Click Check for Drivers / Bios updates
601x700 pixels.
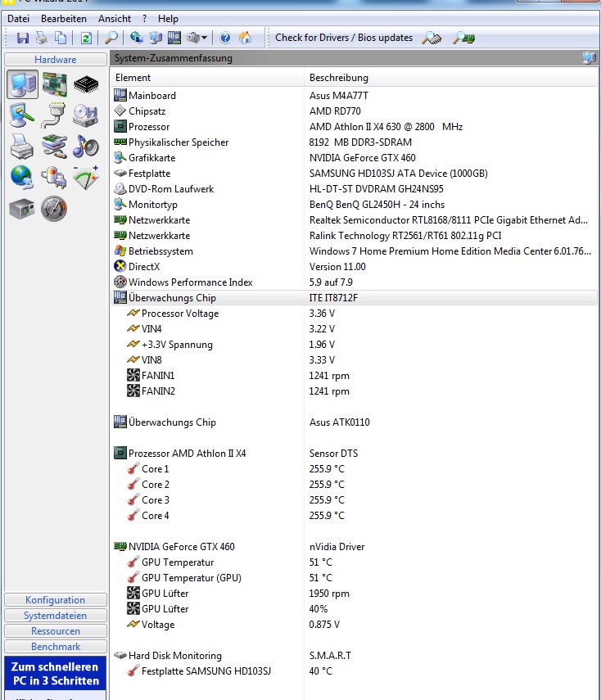tap(344, 38)
